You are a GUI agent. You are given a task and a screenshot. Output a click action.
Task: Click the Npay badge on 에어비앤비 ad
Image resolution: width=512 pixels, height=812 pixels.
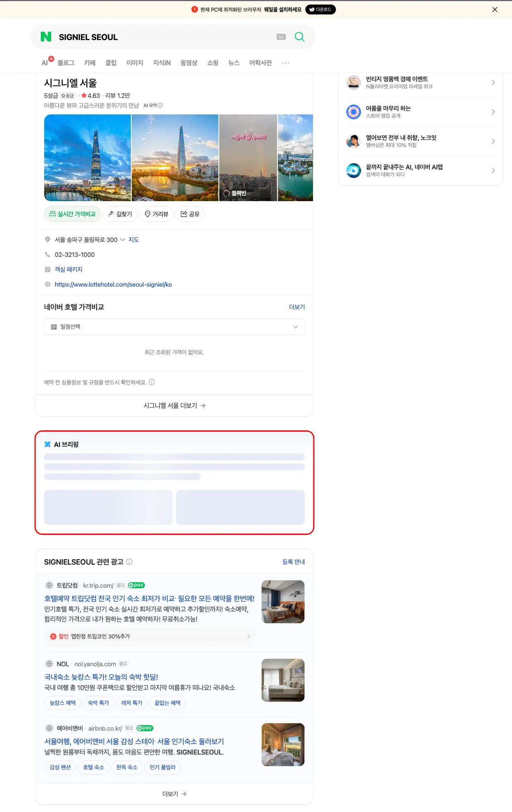coord(145,728)
